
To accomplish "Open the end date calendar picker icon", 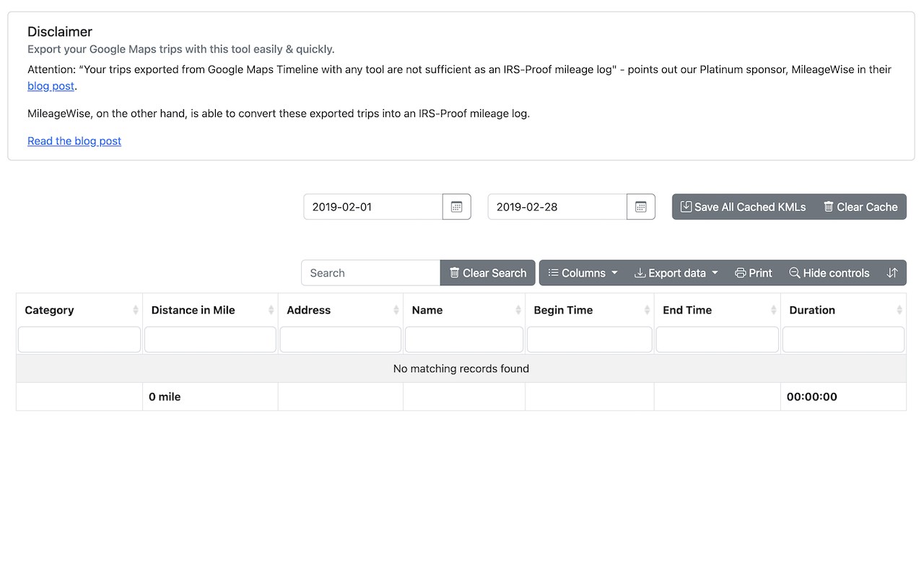I will pos(641,207).
